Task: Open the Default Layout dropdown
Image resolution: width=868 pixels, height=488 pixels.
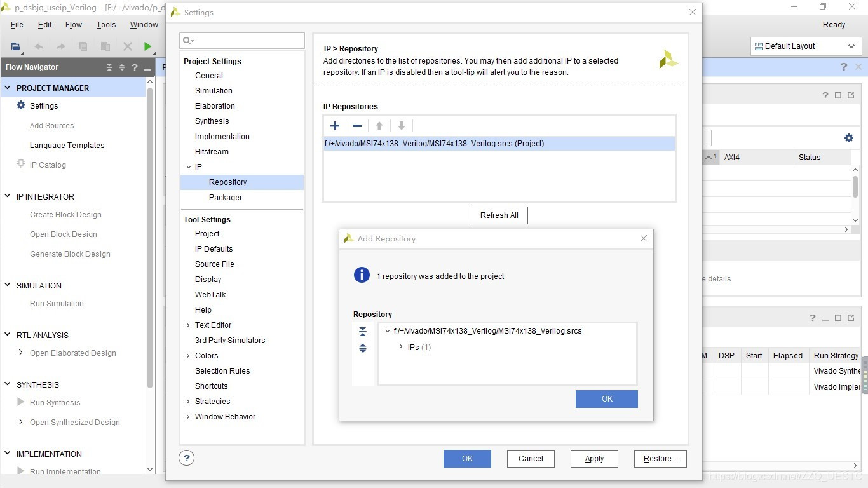Action: (x=805, y=46)
